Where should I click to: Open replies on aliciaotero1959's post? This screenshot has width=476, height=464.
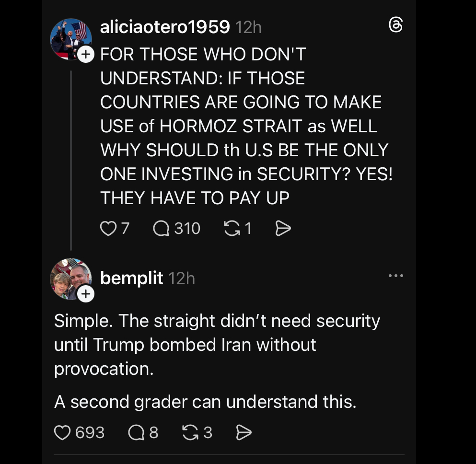pyautogui.click(x=162, y=229)
